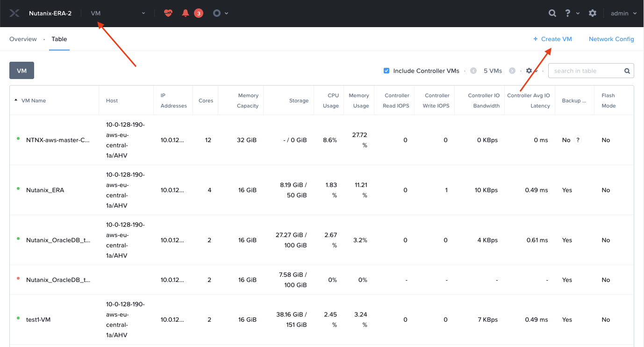Click the 32 GiB memory cell
The height and width of the screenshot is (347, 644).
[247, 140]
